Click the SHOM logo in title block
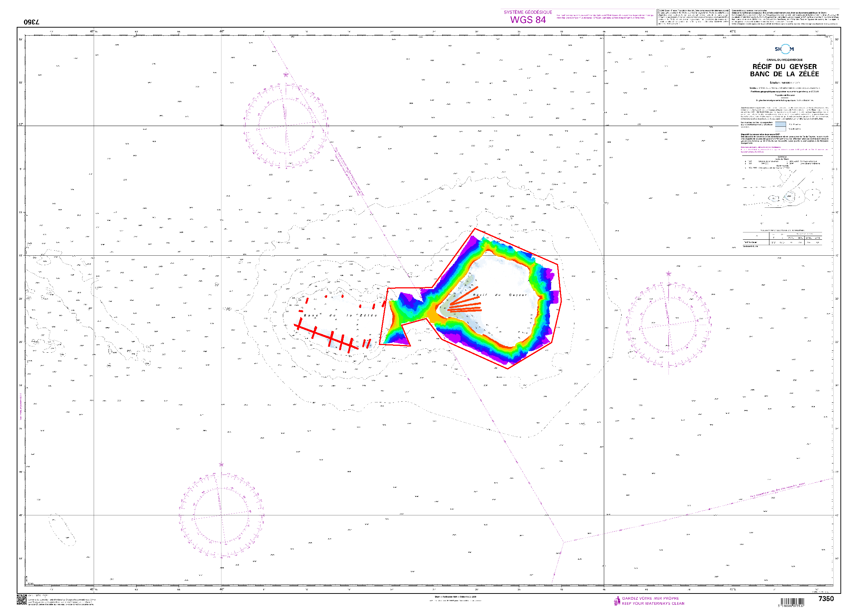Image resolution: width=858 pixels, height=616 pixels. 784,49
